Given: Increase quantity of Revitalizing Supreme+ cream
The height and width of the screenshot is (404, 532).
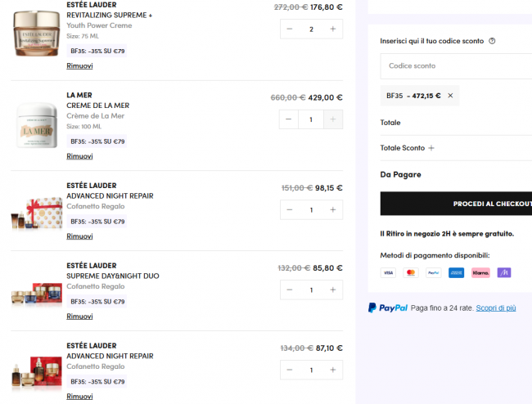Looking at the screenshot, I should coord(332,29).
